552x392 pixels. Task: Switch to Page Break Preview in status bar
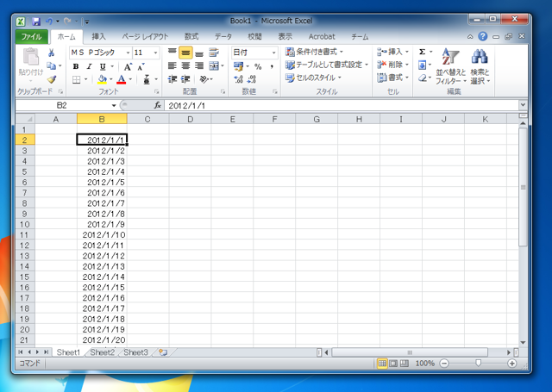[405, 364]
